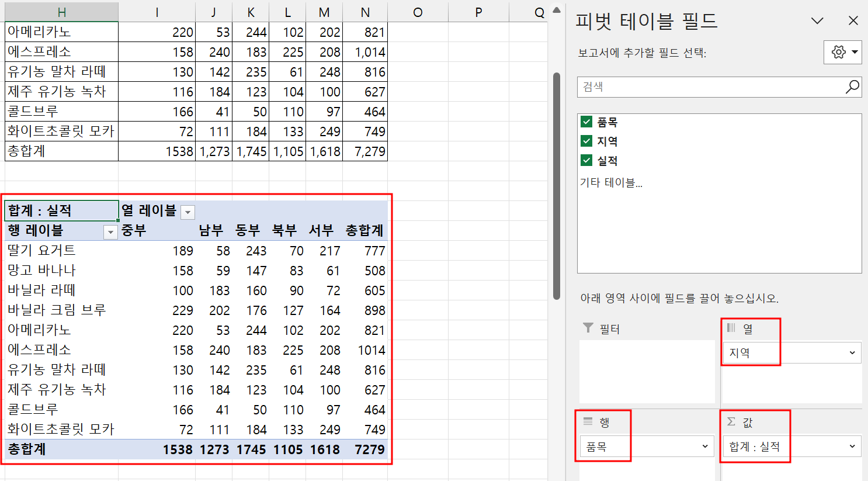868x481 pixels.
Task: Select the 바닐라 크림 브루 row label
Action: 61,310
